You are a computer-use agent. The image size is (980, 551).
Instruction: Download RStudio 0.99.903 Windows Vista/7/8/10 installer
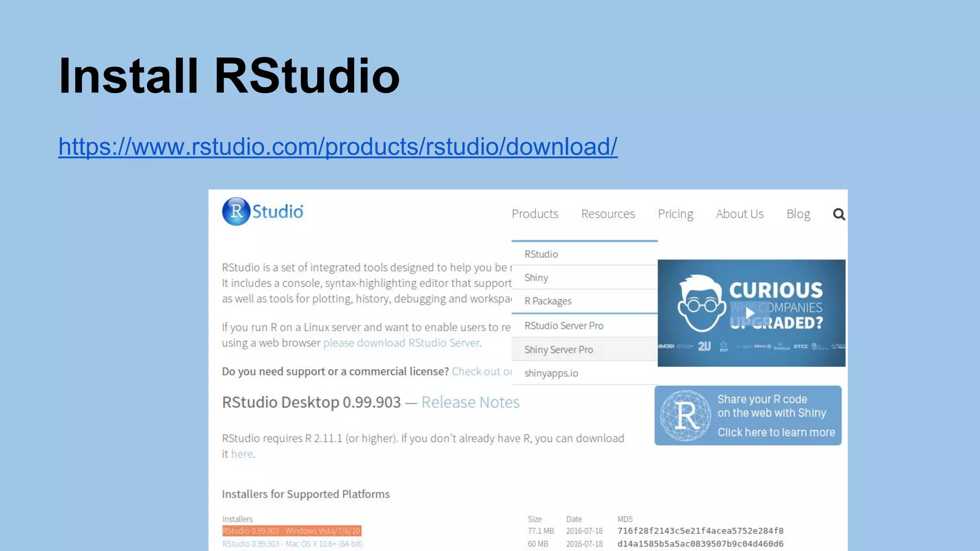tap(291, 531)
